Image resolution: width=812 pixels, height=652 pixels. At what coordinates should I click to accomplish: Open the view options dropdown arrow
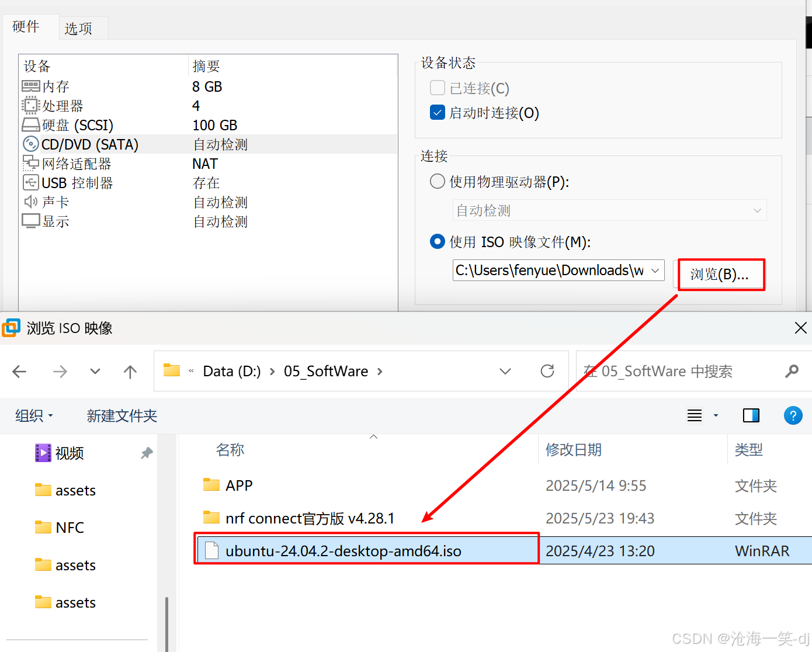[716, 415]
